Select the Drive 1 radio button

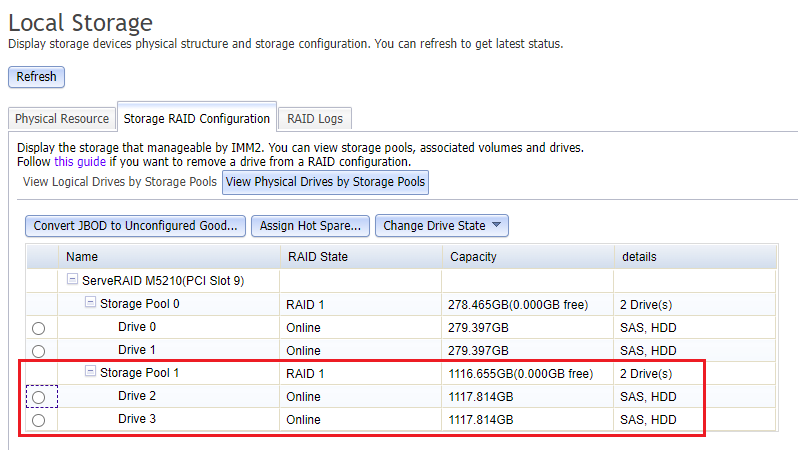point(39,351)
